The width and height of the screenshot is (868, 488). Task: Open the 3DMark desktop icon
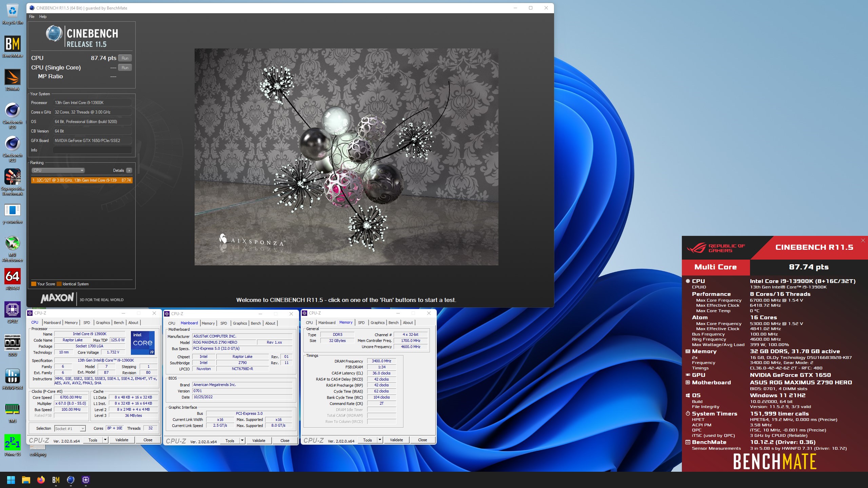13,80
